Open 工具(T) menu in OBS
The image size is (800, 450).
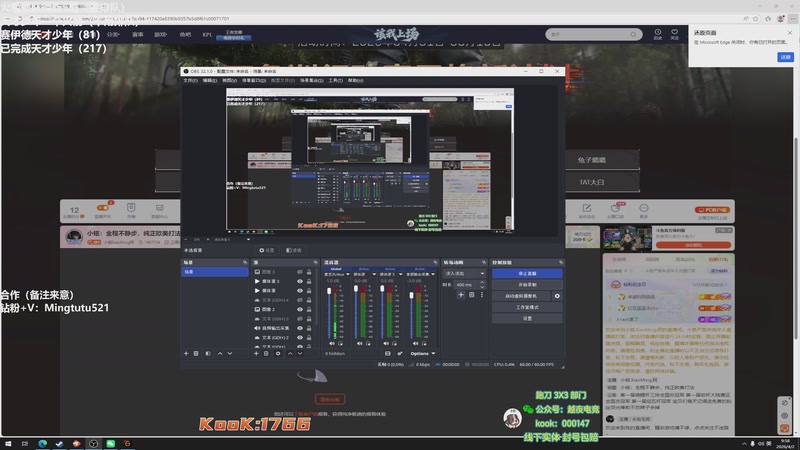(335, 80)
